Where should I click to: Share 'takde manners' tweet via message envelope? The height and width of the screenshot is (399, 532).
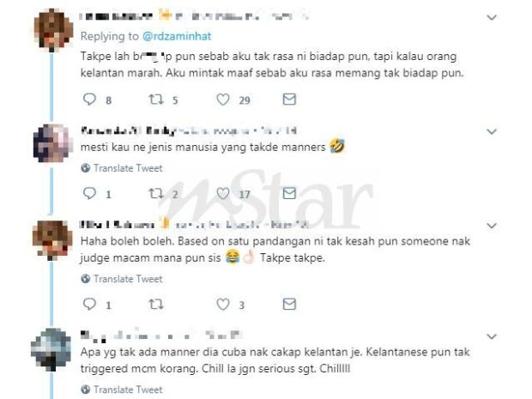pyautogui.click(x=289, y=193)
